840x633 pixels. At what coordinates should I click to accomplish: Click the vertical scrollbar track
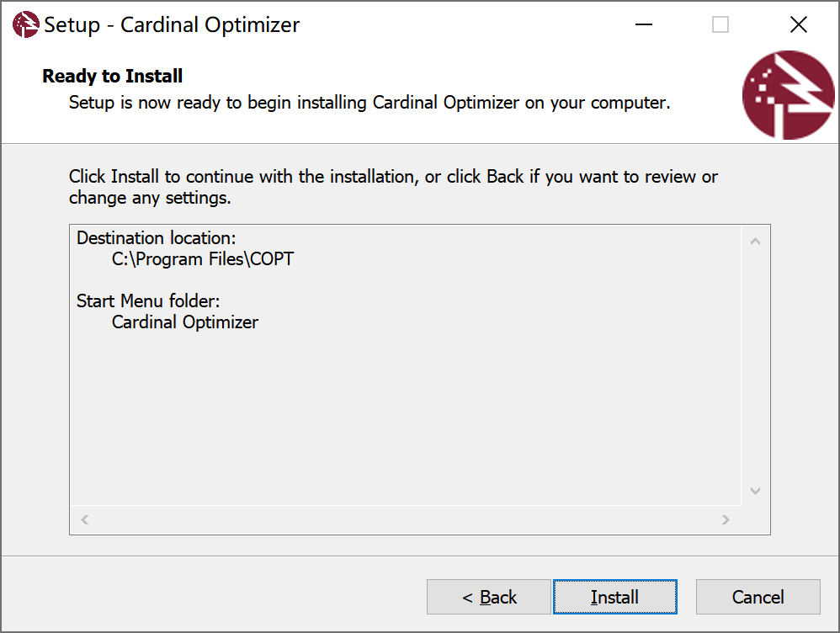(x=755, y=366)
